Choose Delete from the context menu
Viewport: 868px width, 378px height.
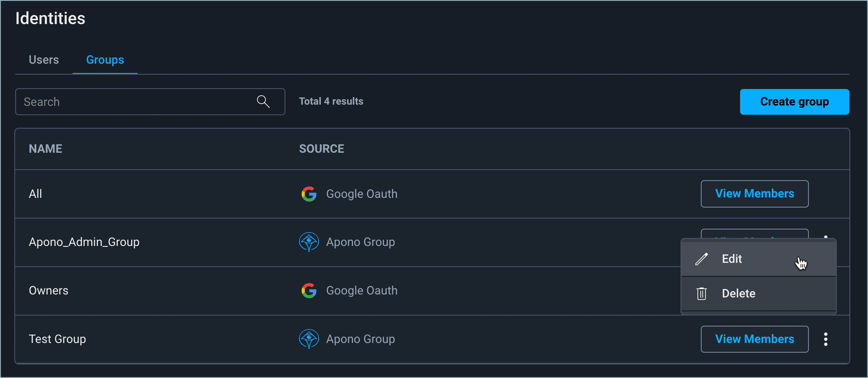pos(738,294)
